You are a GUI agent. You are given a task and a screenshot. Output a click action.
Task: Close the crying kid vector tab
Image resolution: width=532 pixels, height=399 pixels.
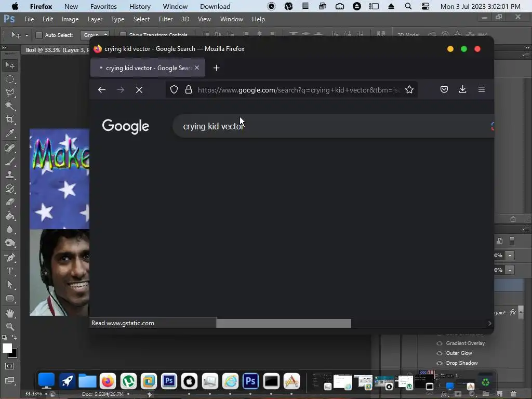[x=197, y=68]
